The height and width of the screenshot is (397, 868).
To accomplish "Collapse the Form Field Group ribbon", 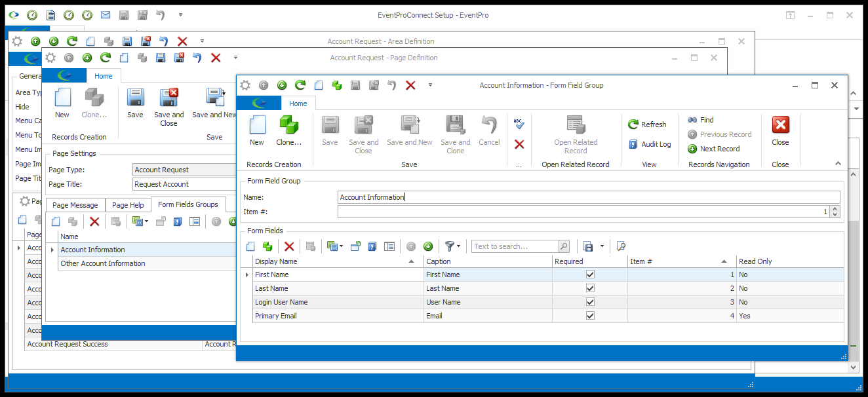I will 838,163.
